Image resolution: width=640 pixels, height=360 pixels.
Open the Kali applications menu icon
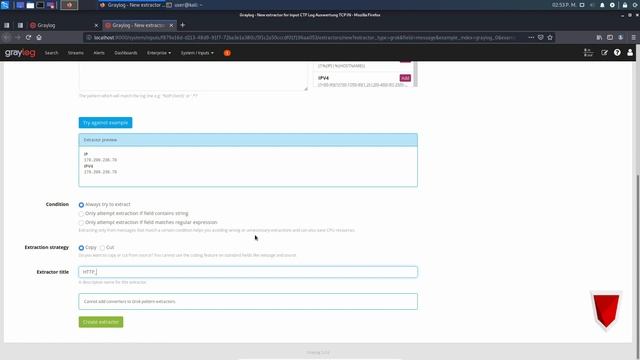point(4,5)
